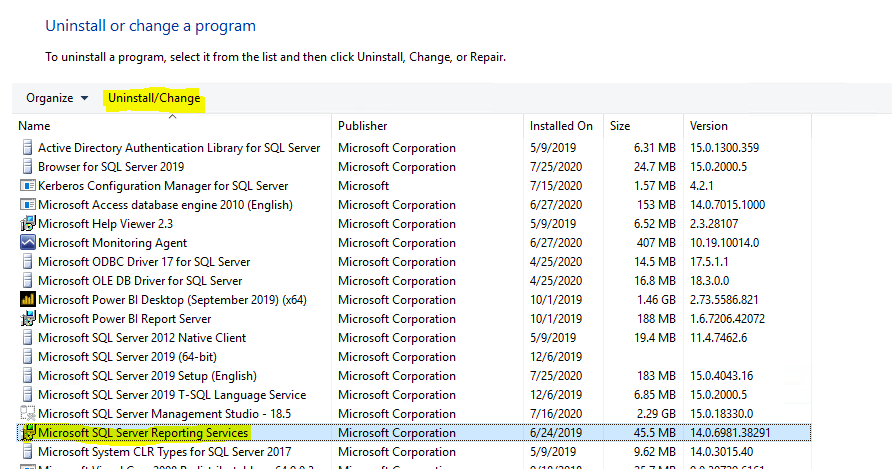Click the 407 MB size value
The height and width of the screenshot is (469, 892).
pos(656,242)
